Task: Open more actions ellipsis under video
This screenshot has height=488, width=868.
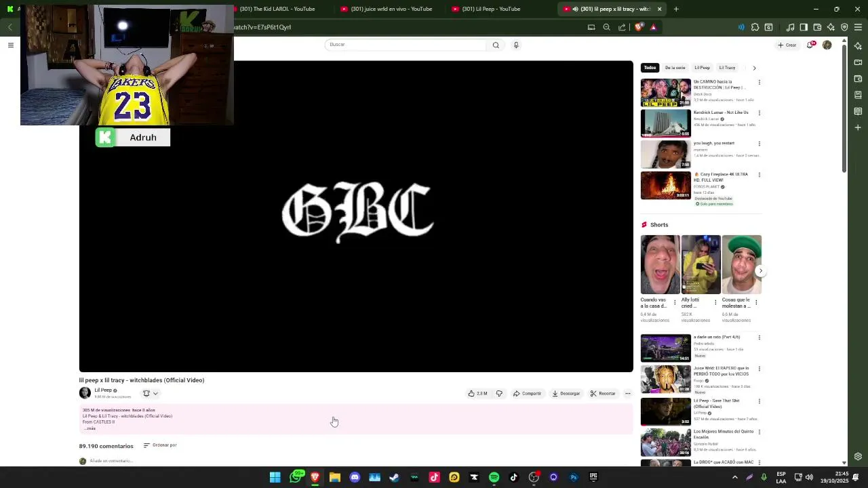Action: click(627, 393)
